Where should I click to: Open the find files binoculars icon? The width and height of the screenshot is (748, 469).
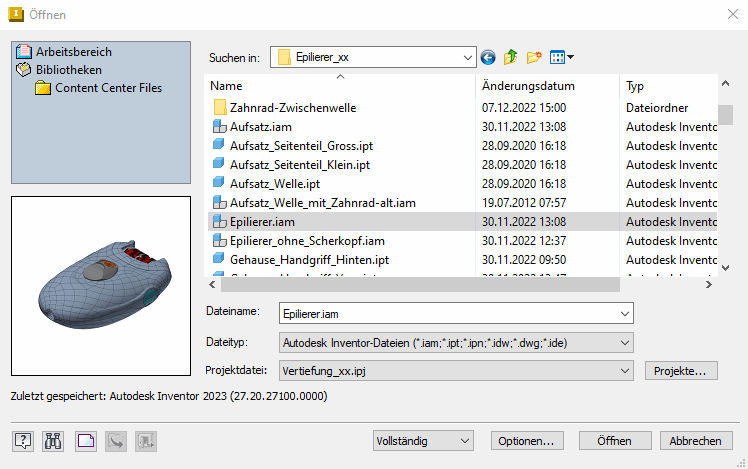tap(54, 440)
